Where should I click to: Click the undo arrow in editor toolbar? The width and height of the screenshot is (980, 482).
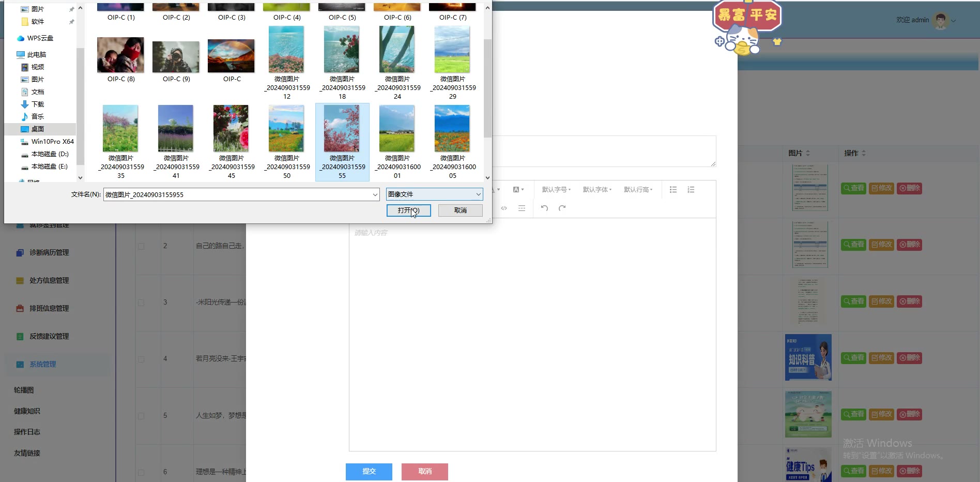[x=544, y=208]
